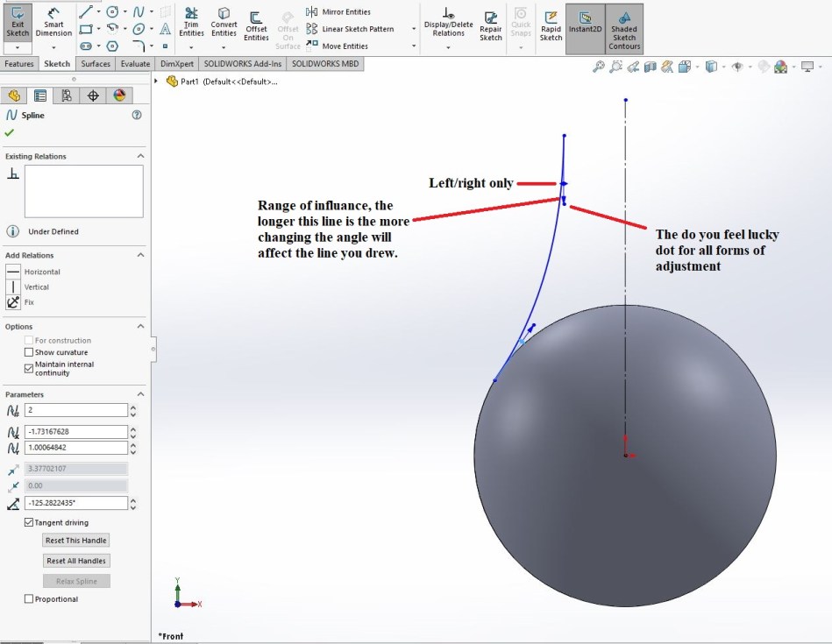Collapse the Parameters section
The height and width of the screenshot is (644, 832).
(140, 394)
